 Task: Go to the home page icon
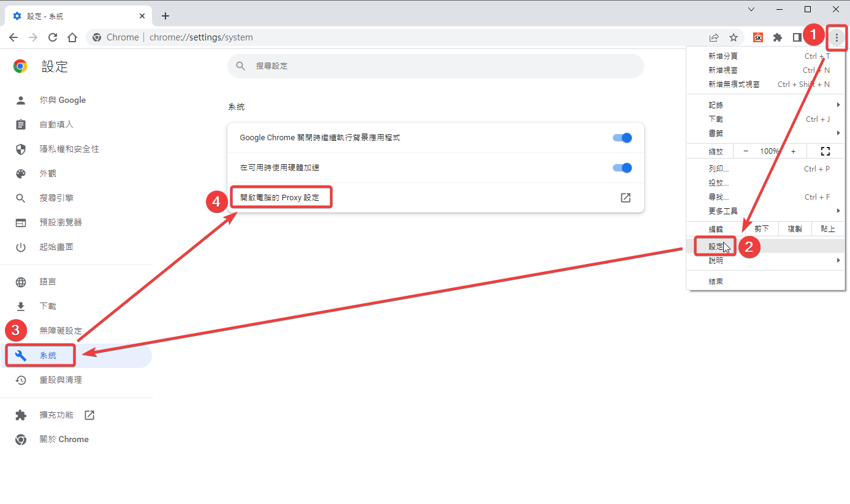click(72, 37)
